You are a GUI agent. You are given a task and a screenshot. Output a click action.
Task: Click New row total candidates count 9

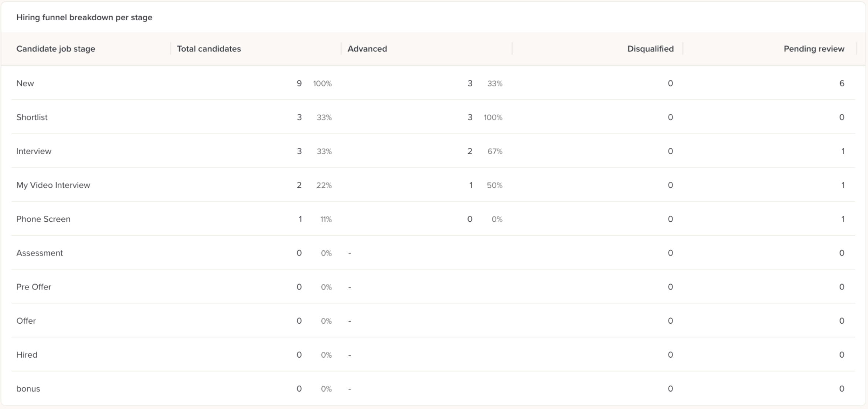(x=299, y=83)
